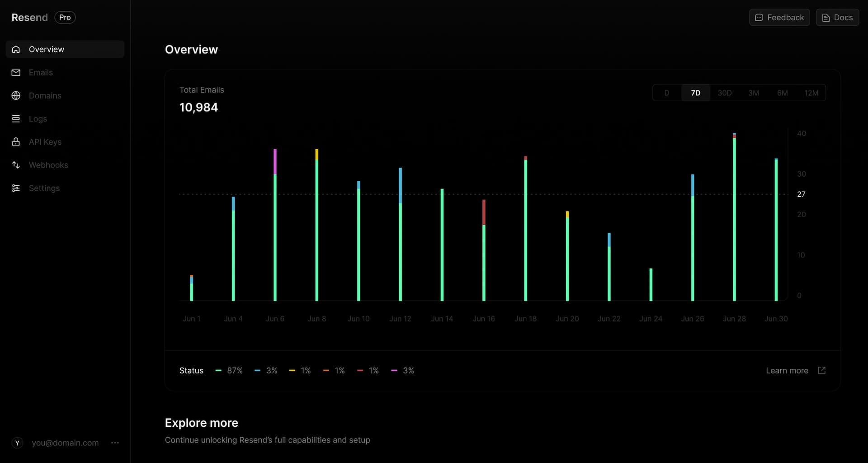
Task: Click the Overview home icon in sidebar
Action: pyautogui.click(x=16, y=49)
